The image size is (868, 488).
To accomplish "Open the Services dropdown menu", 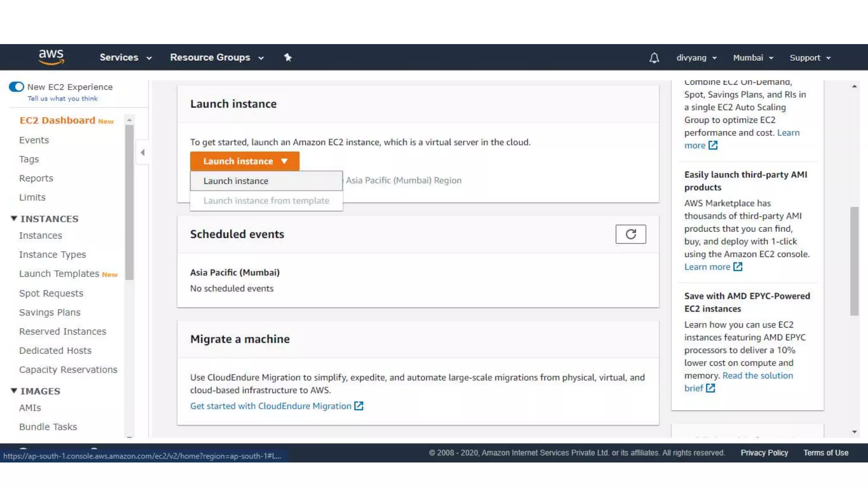I will click(125, 57).
